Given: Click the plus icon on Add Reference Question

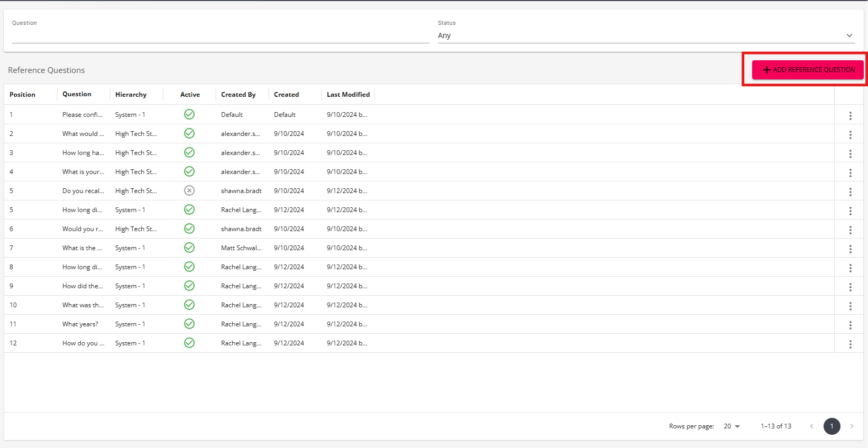Looking at the screenshot, I should [x=766, y=70].
